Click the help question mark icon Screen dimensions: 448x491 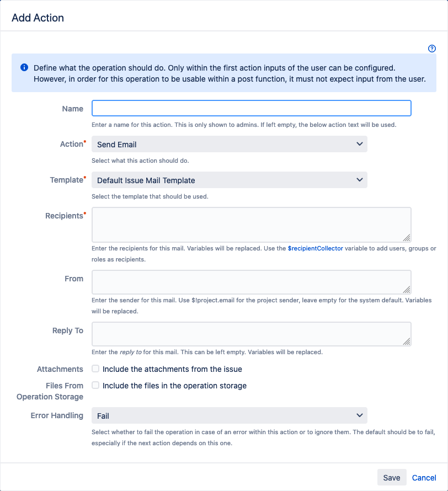[432, 49]
